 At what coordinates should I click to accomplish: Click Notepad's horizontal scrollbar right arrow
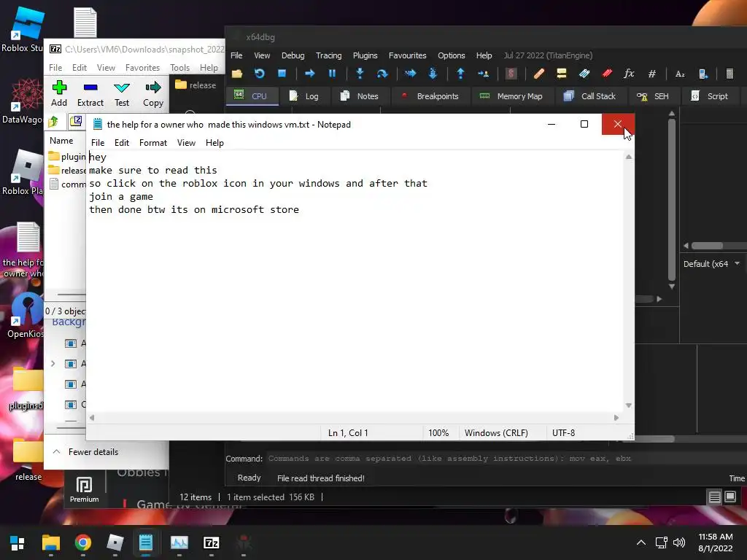(x=616, y=418)
